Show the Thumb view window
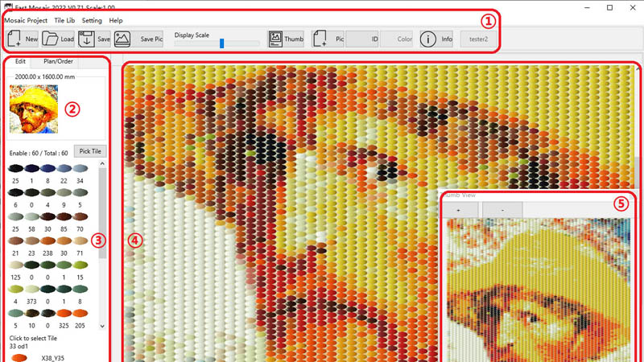 click(x=286, y=39)
